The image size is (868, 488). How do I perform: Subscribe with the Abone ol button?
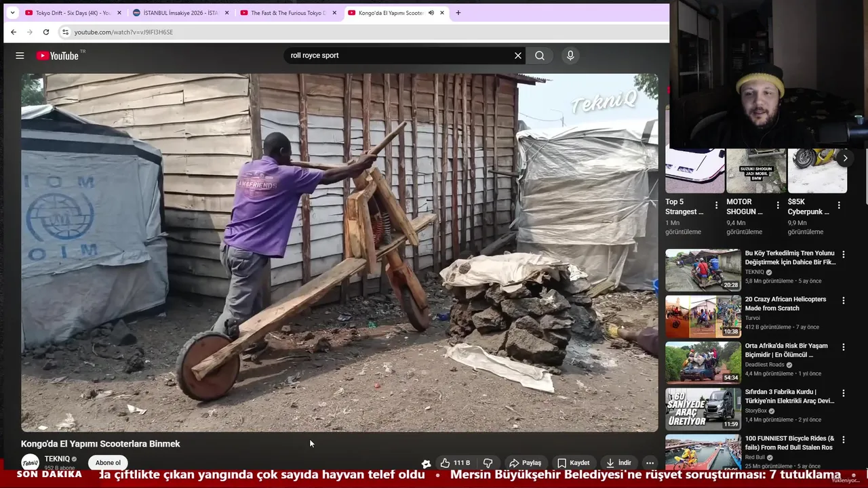pyautogui.click(x=108, y=463)
